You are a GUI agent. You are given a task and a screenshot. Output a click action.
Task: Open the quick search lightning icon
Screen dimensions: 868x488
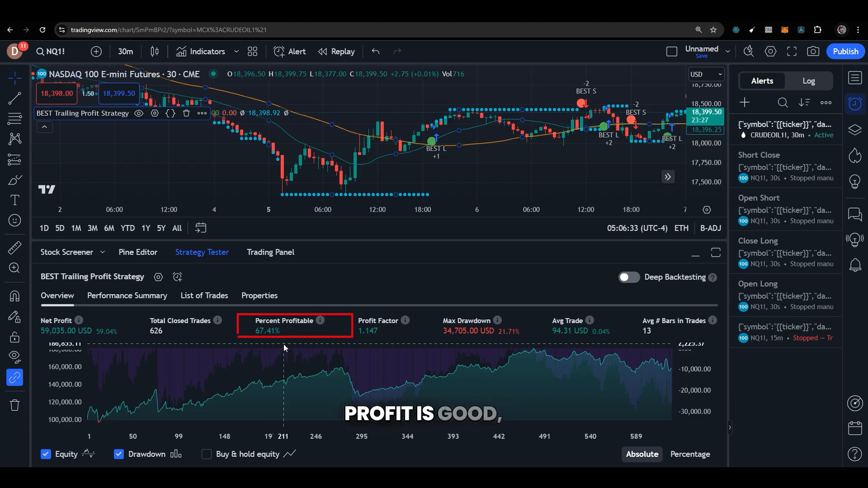tap(749, 52)
